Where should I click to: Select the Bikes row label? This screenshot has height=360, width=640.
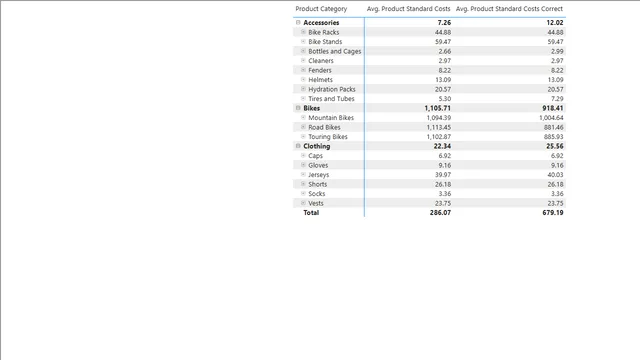pyautogui.click(x=311, y=108)
